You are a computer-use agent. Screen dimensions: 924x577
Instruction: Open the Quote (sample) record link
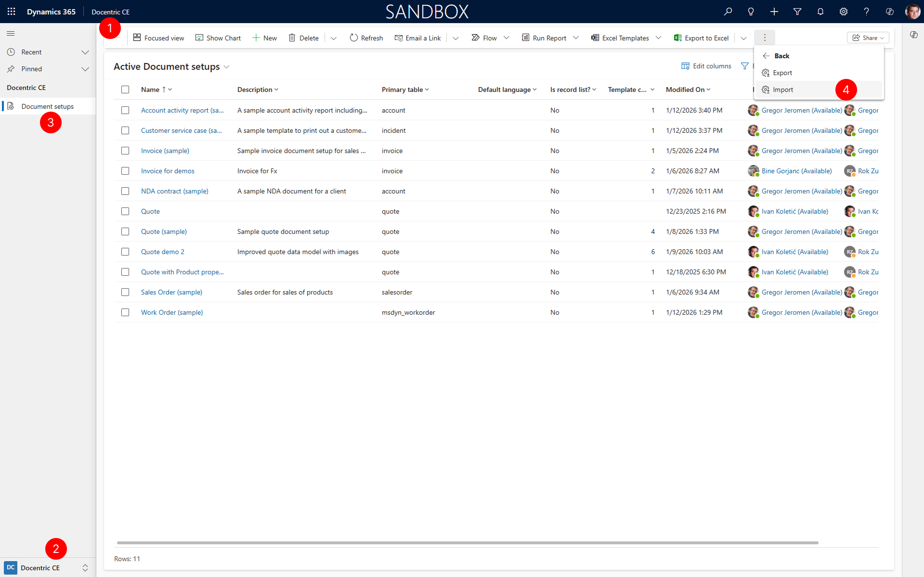(164, 231)
